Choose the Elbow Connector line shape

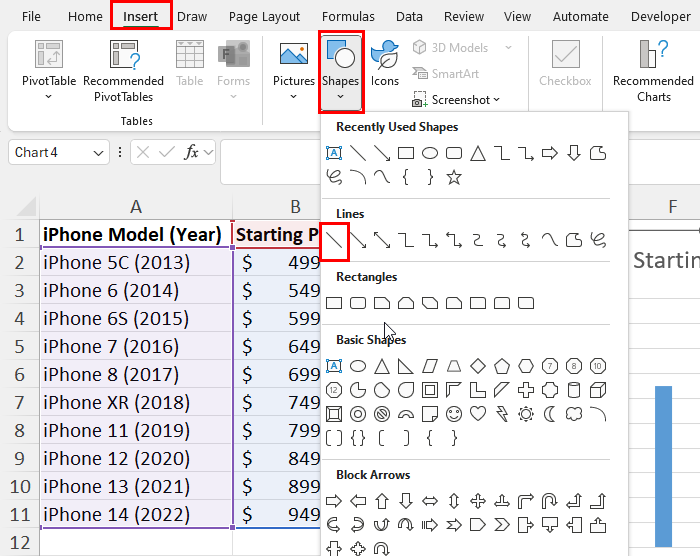tap(405, 240)
